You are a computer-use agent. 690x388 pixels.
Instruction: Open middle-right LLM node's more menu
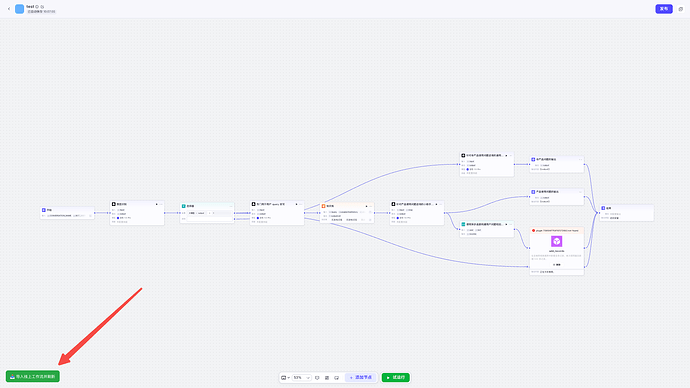[x=441, y=204]
